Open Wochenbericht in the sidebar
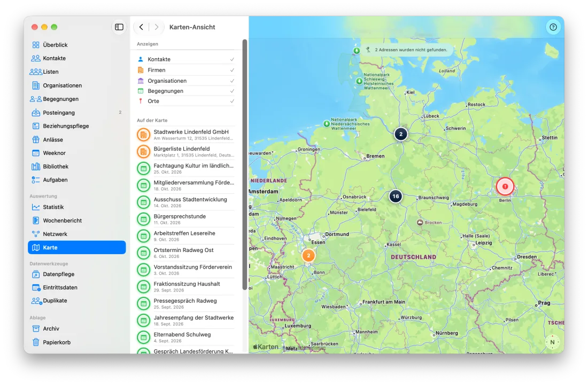Screen dimensions: 588x385 (x=76, y=221)
